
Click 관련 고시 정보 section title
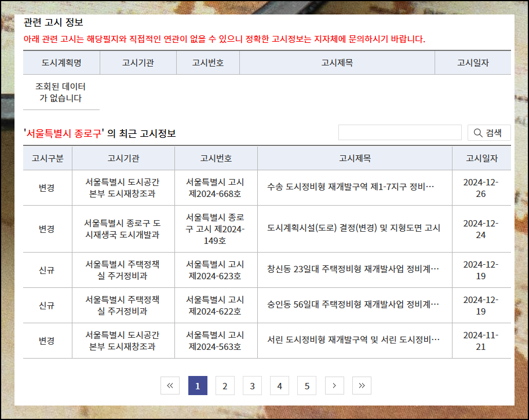53,22
